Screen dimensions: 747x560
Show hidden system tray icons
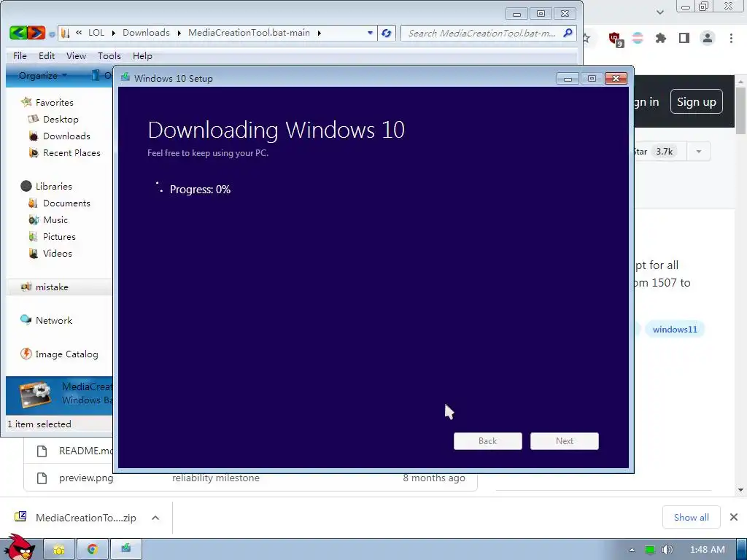pyautogui.click(x=632, y=550)
